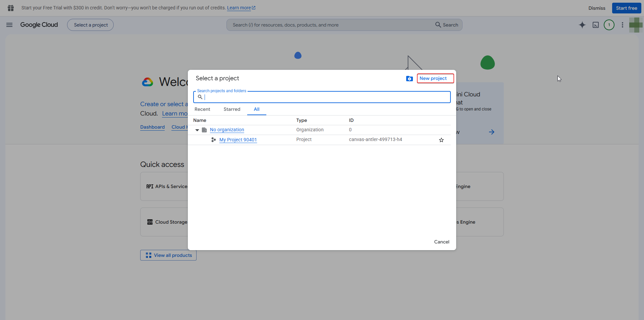Open notifications badge showing 1
The height and width of the screenshot is (320, 644).
[x=609, y=25]
